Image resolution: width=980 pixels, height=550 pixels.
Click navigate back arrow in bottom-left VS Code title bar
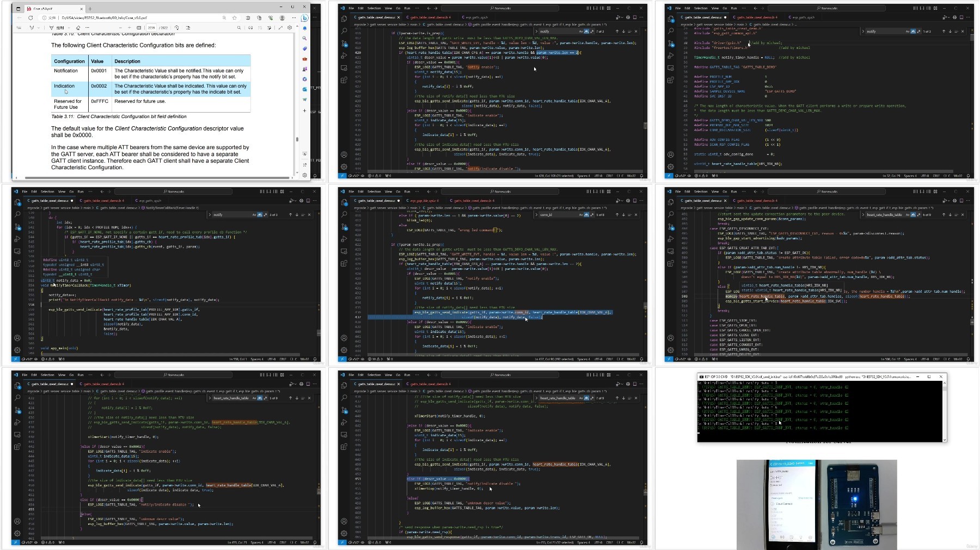102,375
